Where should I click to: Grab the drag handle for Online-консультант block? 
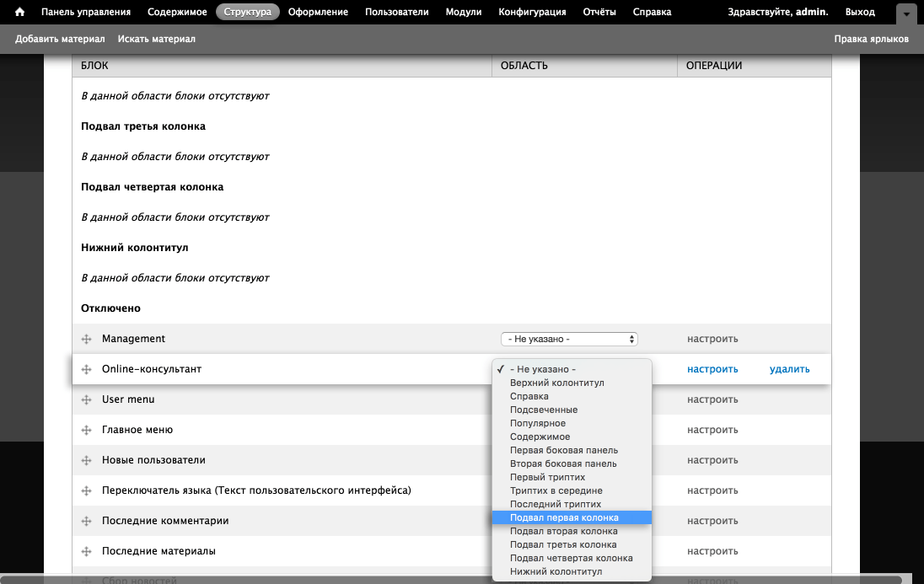click(87, 369)
